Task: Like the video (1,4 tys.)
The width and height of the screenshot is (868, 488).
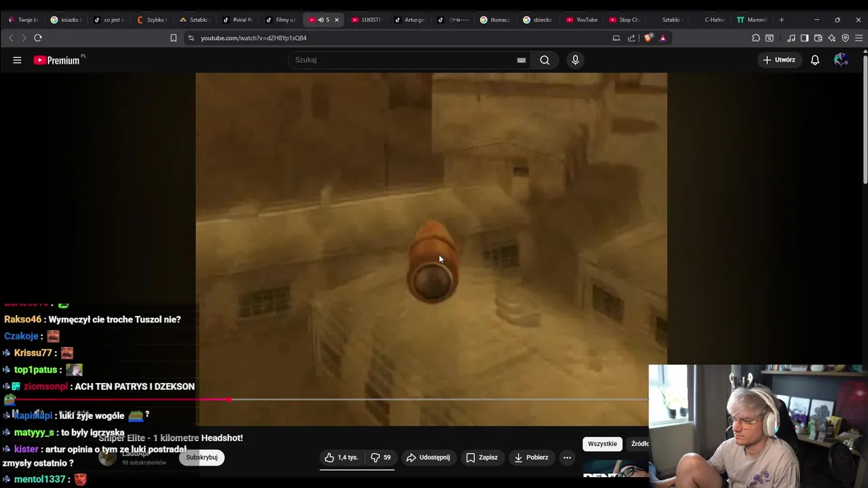Action: (x=341, y=457)
